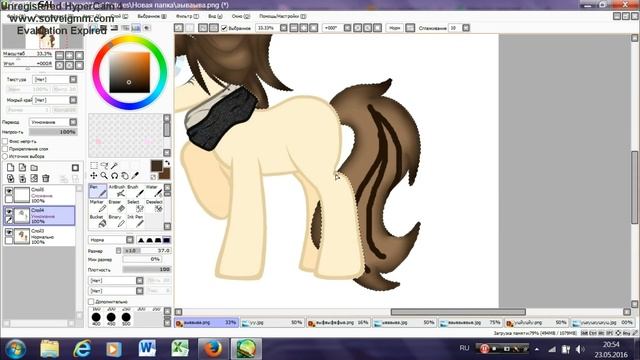Open the zoom percentage dropdown in toolbar

[284, 28]
